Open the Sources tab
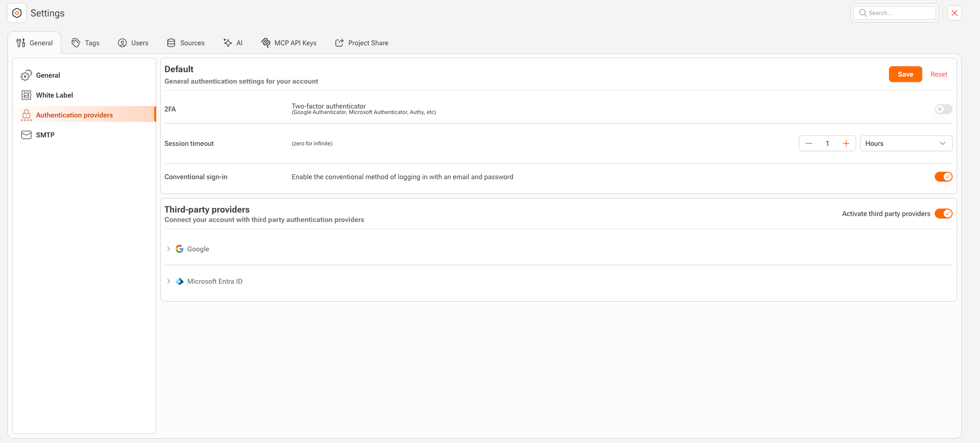 [186, 43]
